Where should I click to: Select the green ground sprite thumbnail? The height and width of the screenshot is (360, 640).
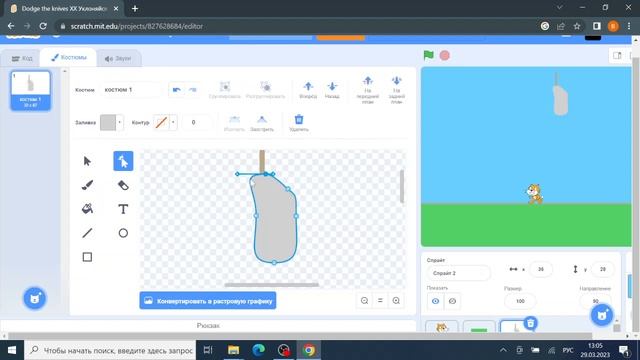479,327
